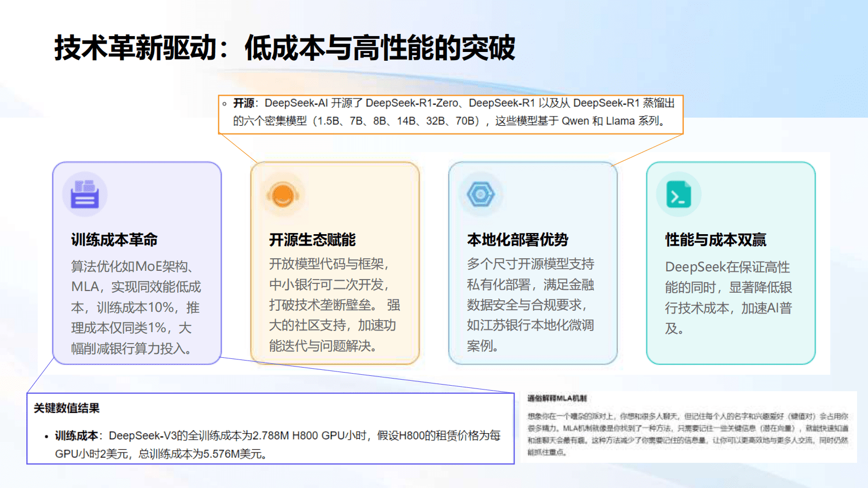Select the paragraph starting 多个尺寸开源模型支持
868x488 pixels.
(531, 305)
